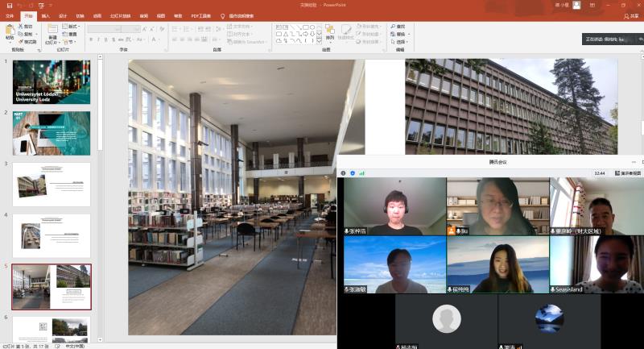Click the meeting info icon in Tencent Meeting
Viewport: 644px width, 349px height.
pyautogui.click(x=343, y=172)
